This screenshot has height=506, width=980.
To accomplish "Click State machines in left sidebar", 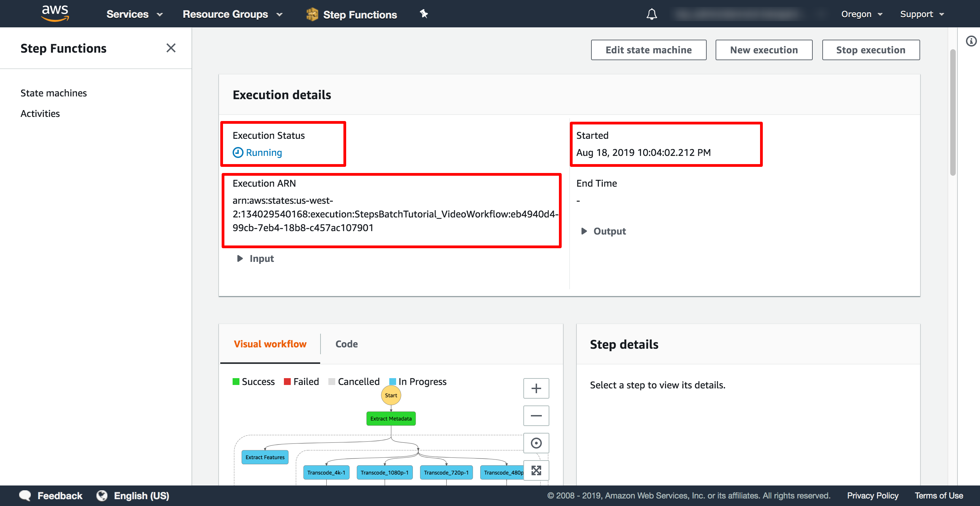I will [x=54, y=92].
